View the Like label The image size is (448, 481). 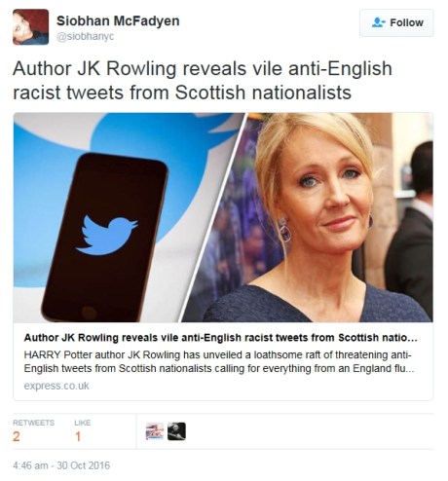(83, 423)
